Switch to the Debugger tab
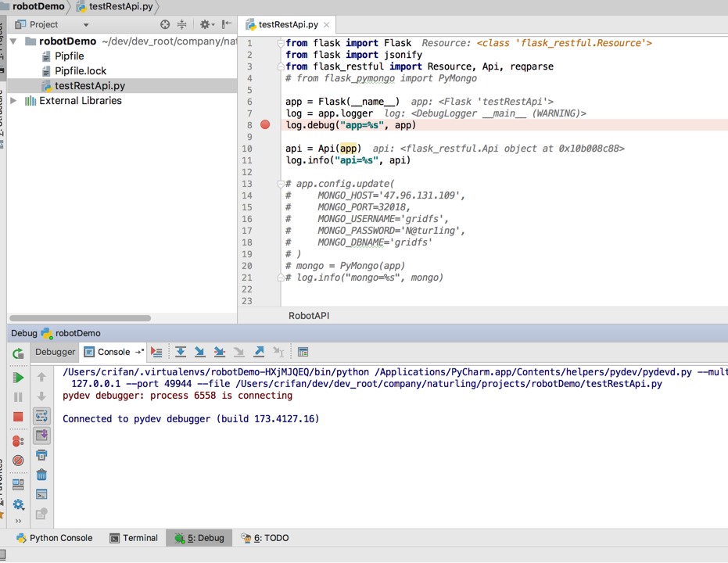The width and height of the screenshot is (728, 563). coord(55,352)
